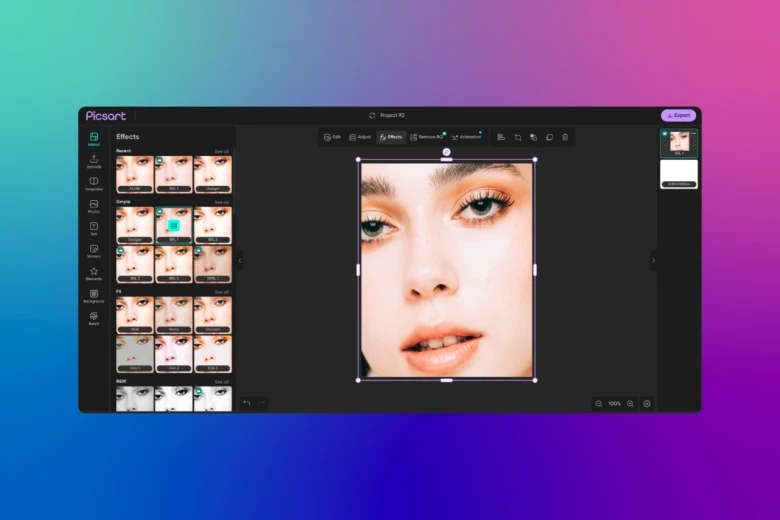The image size is (780, 520).
Task: Open the Animation tab
Action: click(467, 137)
